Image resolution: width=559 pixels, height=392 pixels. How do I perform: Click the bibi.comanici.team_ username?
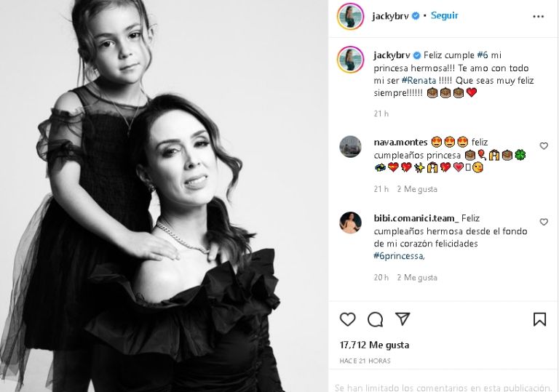pyautogui.click(x=416, y=218)
